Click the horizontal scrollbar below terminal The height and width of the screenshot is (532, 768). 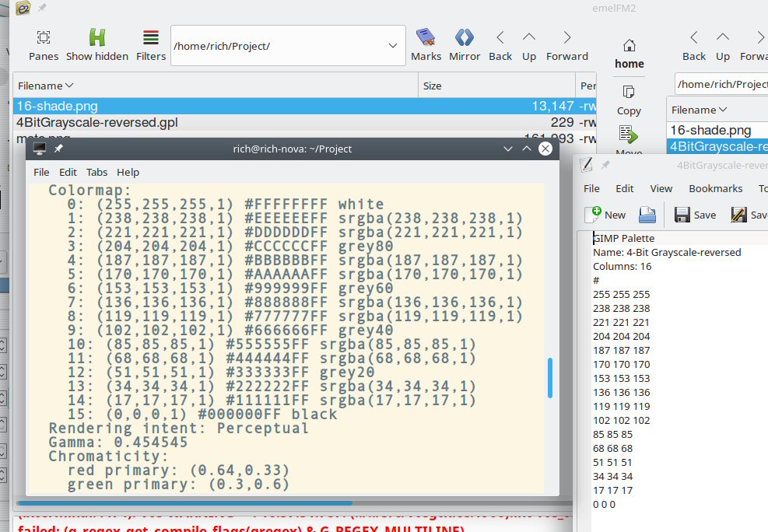pyautogui.click(x=185, y=502)
